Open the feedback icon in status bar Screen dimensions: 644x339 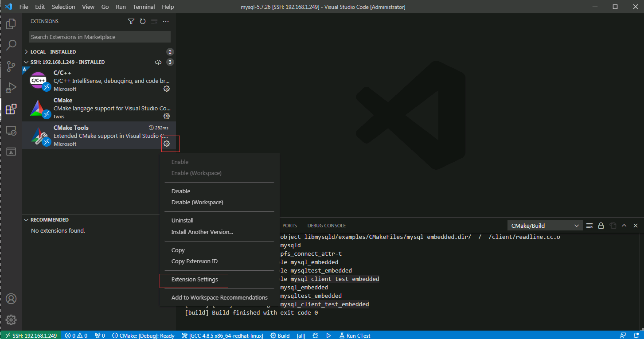coord(623,335)
